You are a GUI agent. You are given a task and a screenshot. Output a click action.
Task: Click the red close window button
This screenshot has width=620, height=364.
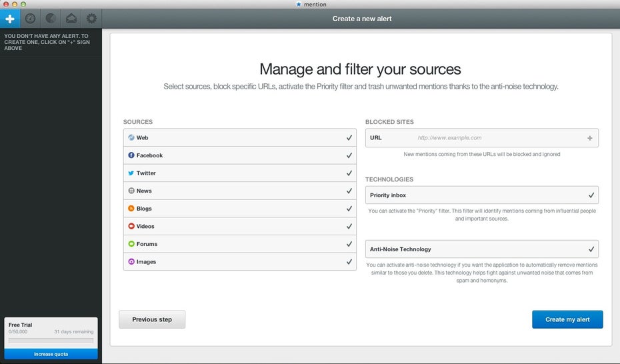point(6,4)
